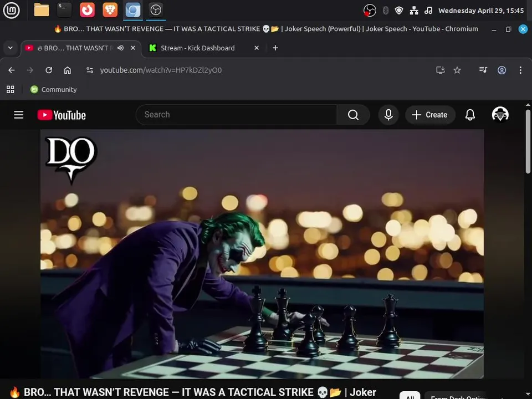Search with your voice microphone button
Image resolution: width=532 pixels, height=399 pixels.
388,115
